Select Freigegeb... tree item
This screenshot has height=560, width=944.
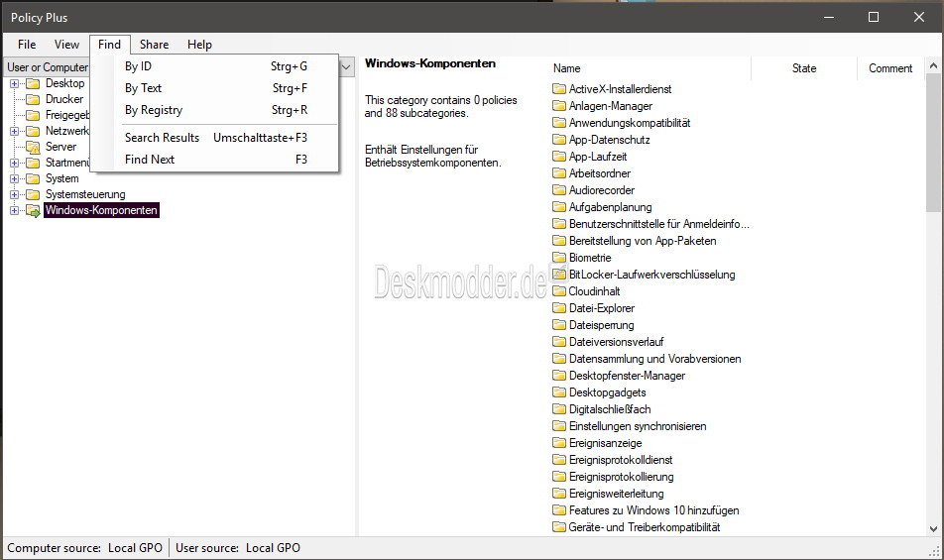(67, 115)
